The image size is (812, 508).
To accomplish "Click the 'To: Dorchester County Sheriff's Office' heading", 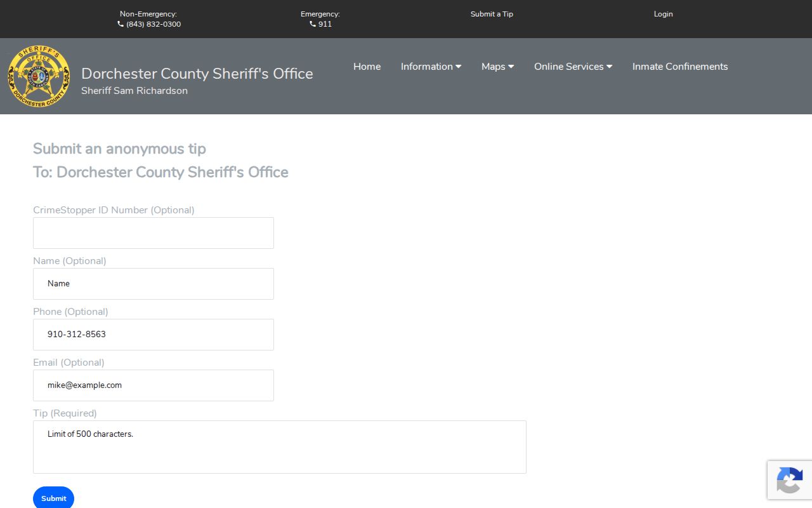I will [x=160, y=172].
